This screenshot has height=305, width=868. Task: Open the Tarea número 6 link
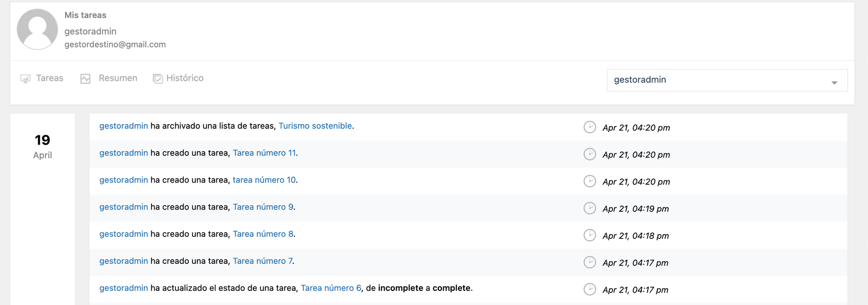click(x=331, y=288)
